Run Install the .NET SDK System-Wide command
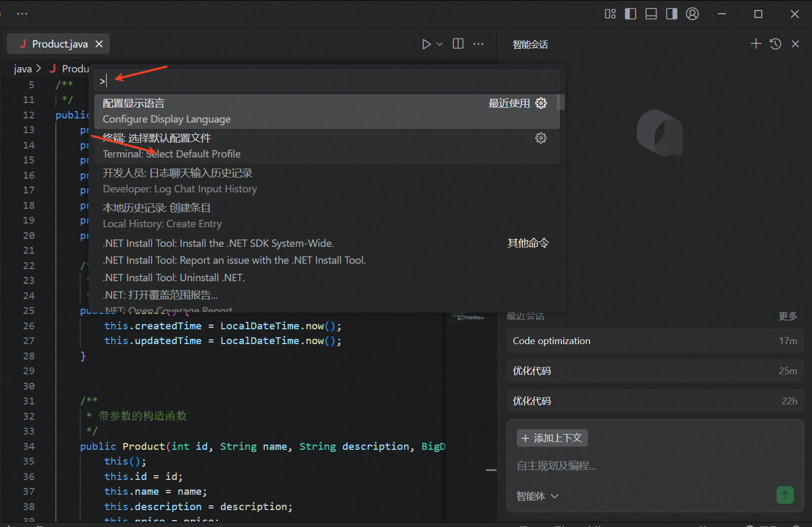This screenshot has height=527, width=812. pos(327,243)
